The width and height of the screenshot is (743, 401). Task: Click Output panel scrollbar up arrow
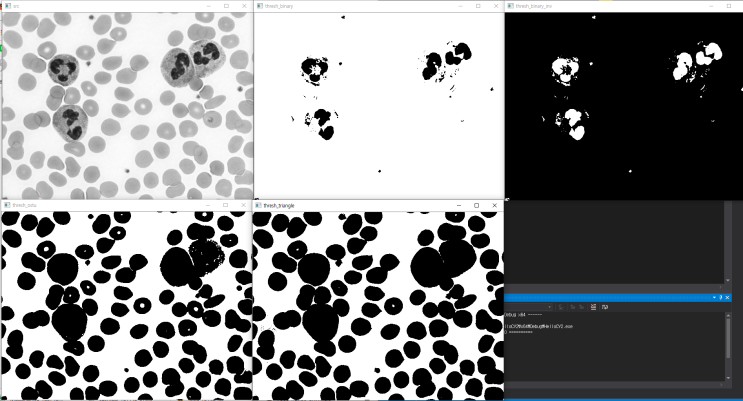728,315
